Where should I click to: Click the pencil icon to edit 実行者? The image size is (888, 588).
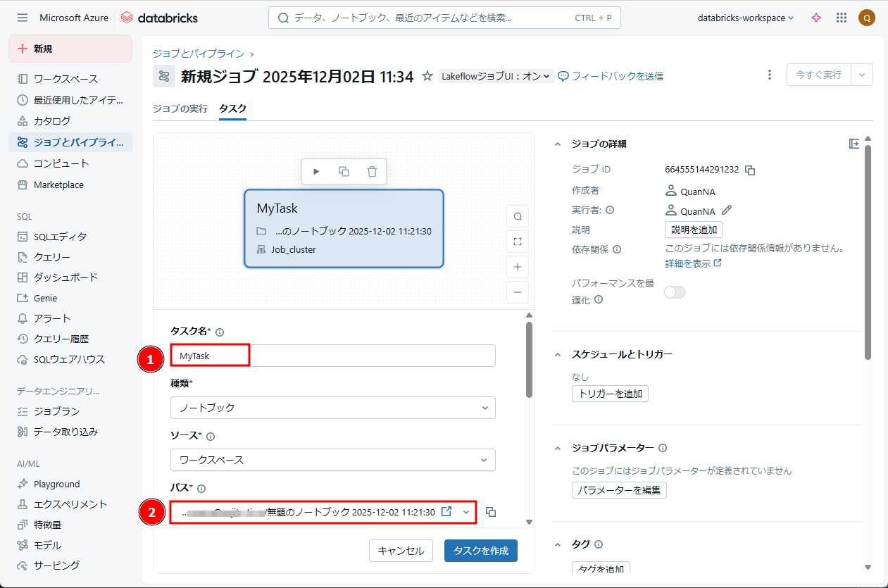tap(727, 210)
